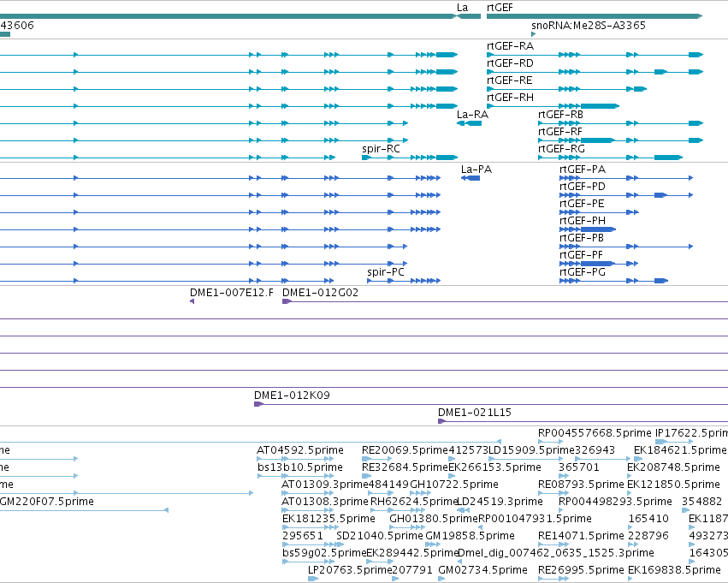Select the EK208748.5prime EST label
The width and height of the screenshot is (728, 583).
[x=673, y=467]
